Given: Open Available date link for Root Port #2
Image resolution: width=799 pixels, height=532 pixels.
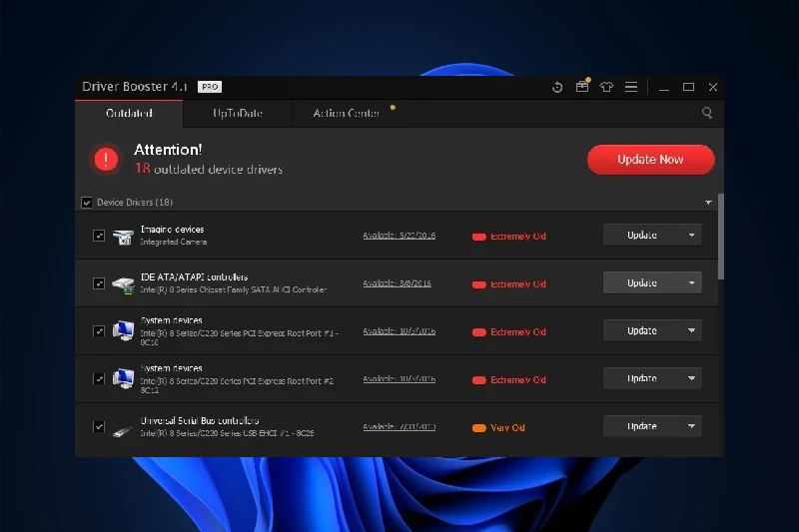Looking at the screenshot, I should click(x=399, y=379).
